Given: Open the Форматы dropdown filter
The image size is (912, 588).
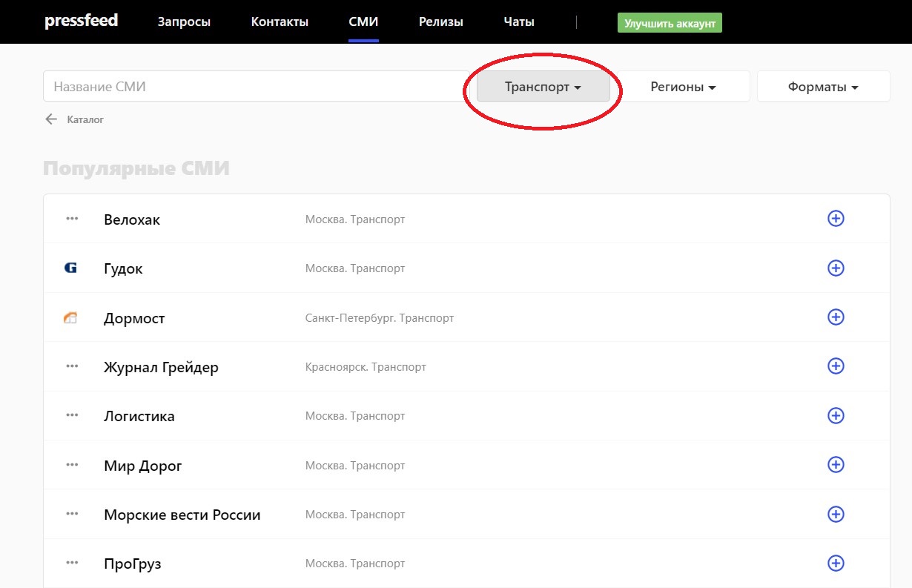Looking at the screenshot, I should [823, 87].
